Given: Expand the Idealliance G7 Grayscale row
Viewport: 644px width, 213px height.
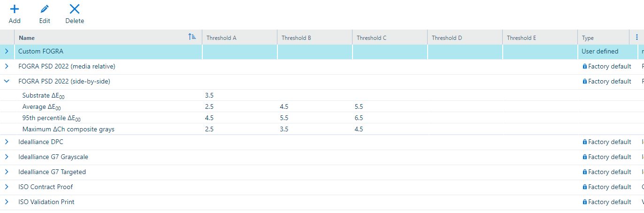Looking at the screenshot, I should pyautogui.click(x=7, y=157).
